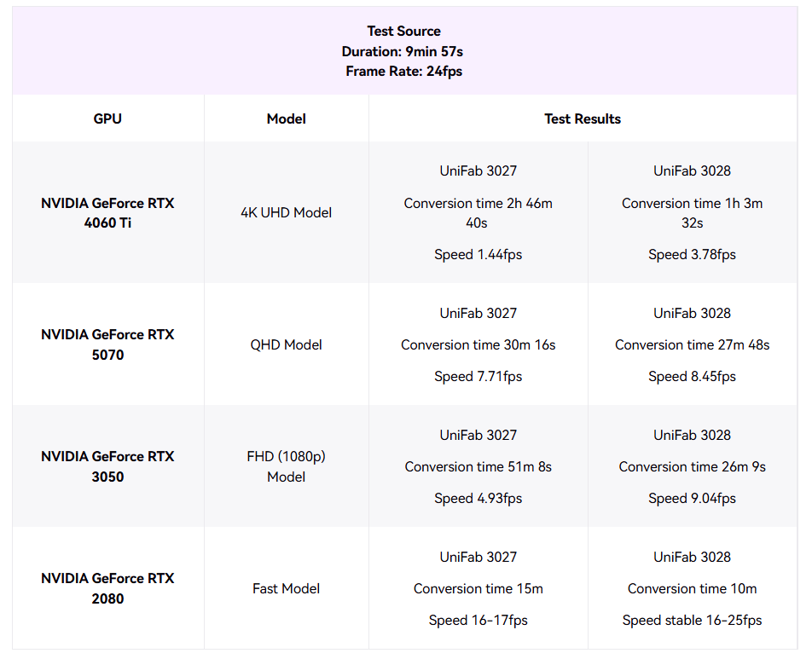Viewport: 812px width, 659px height.
Task: Click the 4K UHD Model cell
Action: tap(287, 213)
